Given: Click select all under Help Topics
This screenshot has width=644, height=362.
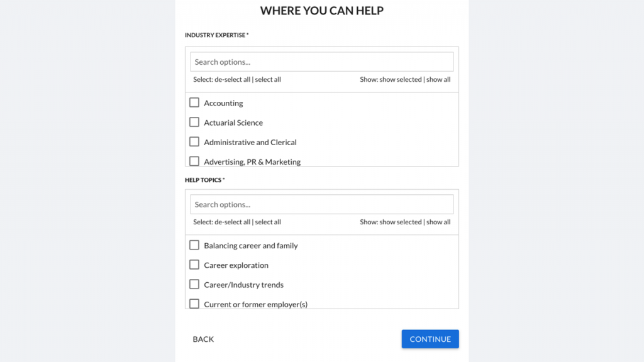Looking at the screenshot, I should click(x=268, y=222).
